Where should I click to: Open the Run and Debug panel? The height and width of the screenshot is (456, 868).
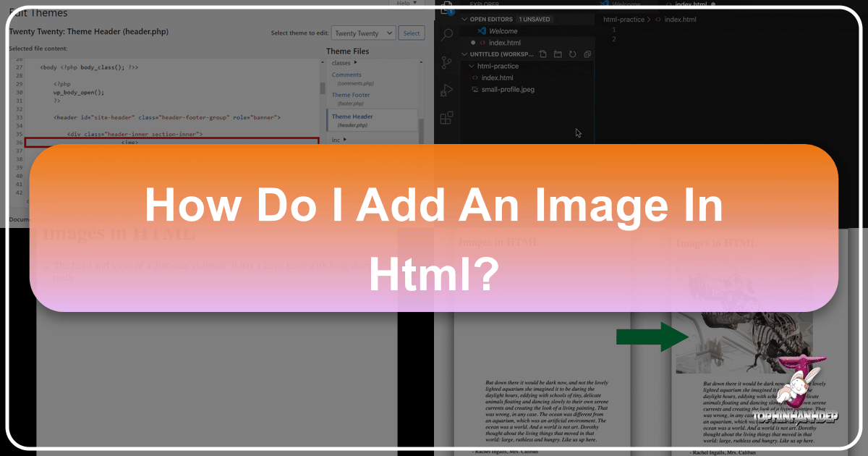446,90
